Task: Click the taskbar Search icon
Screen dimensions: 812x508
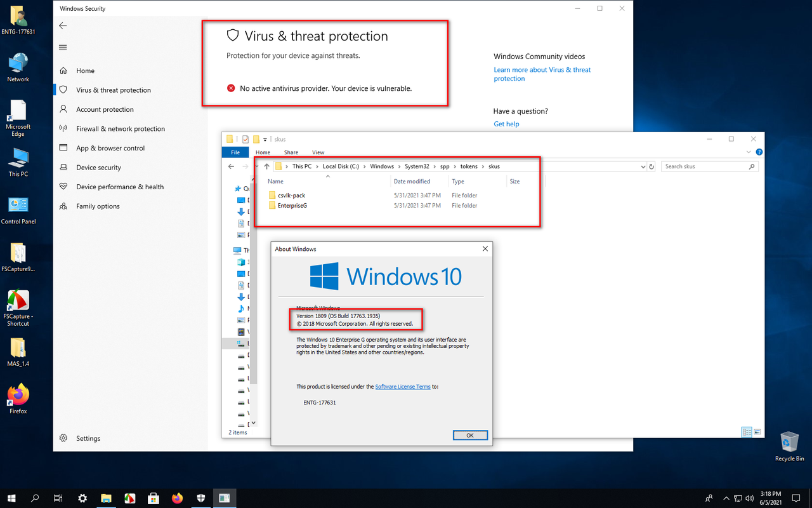Action: coord(35,498)
